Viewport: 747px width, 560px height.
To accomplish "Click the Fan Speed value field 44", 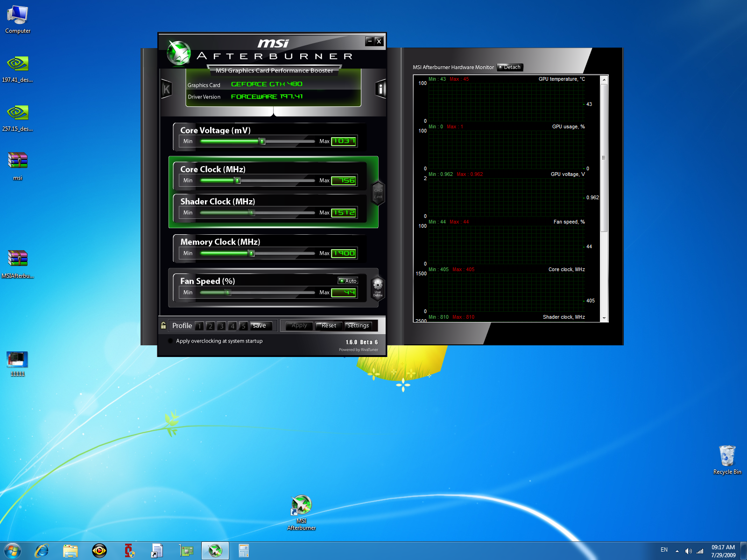I will (x=344, y=293).
